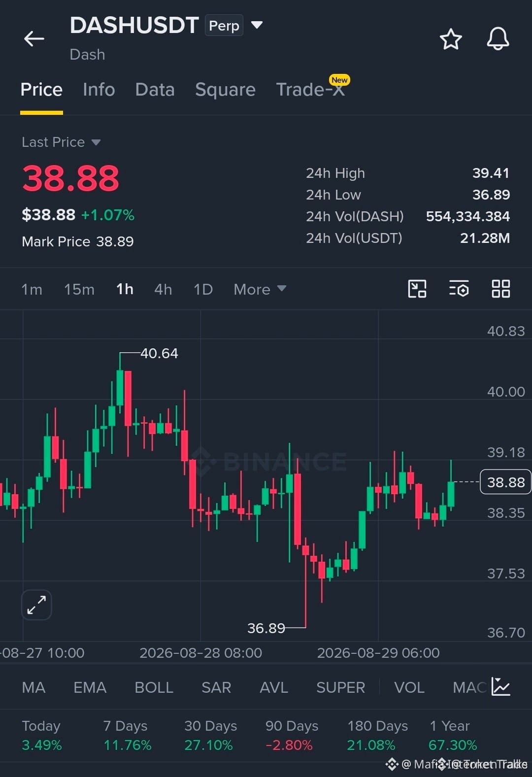Open the Trade-X tab
The width and height of the screenshot is (532, 777).
coord(310,90)
